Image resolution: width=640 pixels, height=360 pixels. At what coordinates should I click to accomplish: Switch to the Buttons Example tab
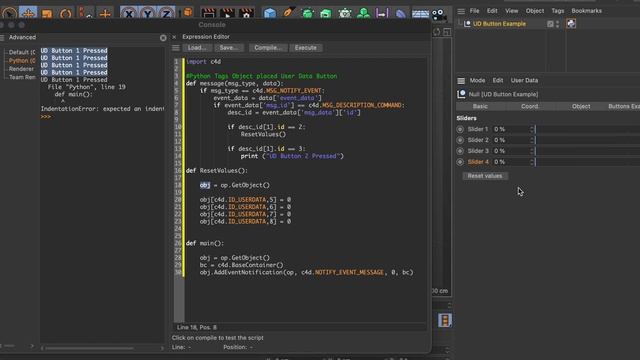624,106
